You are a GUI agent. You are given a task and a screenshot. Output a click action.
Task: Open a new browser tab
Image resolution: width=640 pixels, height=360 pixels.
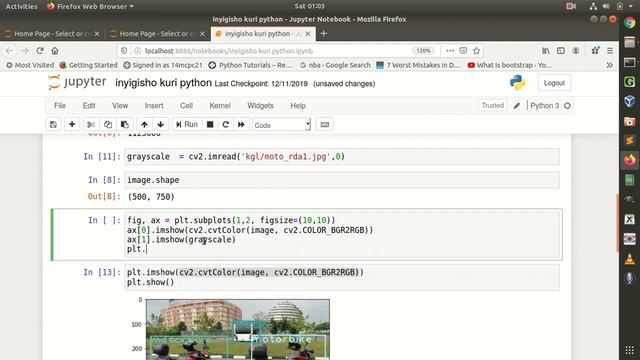(x=324, y=33)
